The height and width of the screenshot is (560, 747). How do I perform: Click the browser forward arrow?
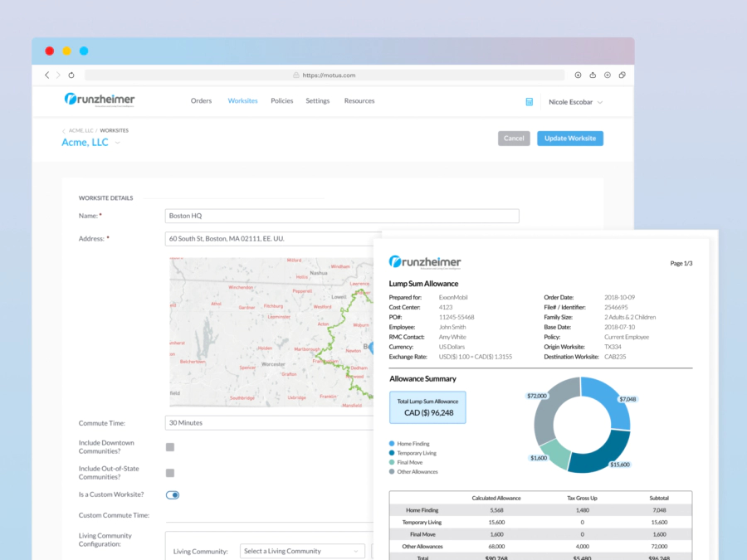57,75
